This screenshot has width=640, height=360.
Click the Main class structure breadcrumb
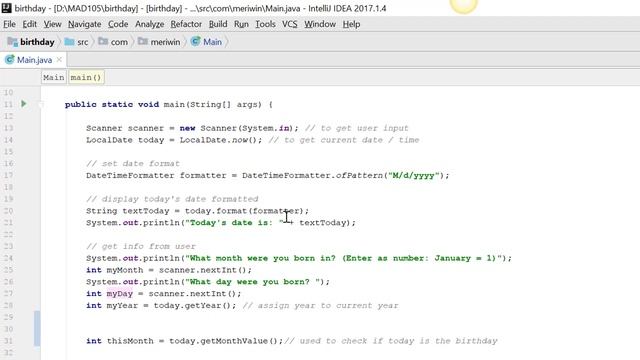[53, 77]
